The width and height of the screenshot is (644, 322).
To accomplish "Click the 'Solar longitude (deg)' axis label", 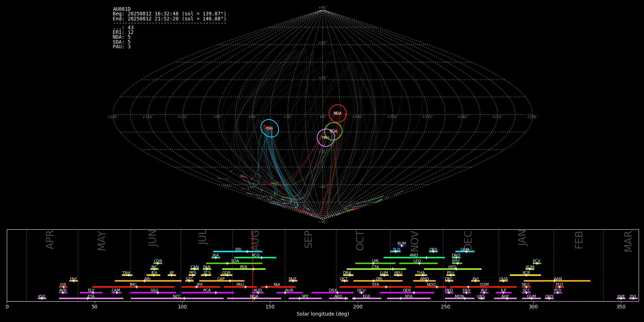I will click(x=323, y=314).
